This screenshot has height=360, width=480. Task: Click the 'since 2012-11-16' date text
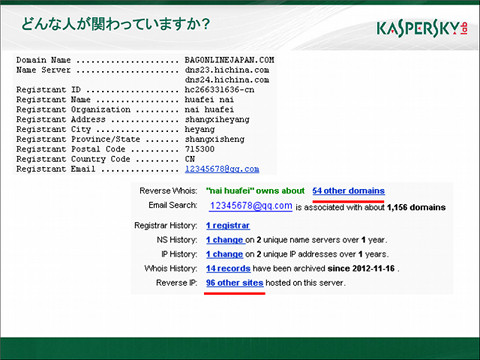361,269
